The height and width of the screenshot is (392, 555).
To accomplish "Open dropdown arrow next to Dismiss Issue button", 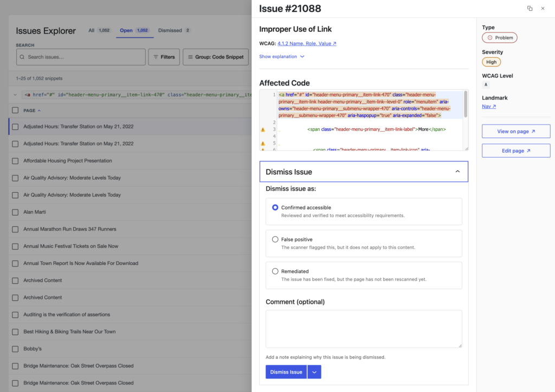I will point(314,372).
